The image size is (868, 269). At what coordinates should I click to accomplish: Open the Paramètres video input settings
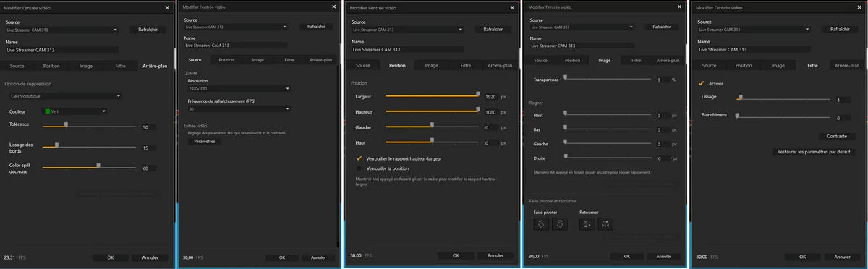click(205, 142)
